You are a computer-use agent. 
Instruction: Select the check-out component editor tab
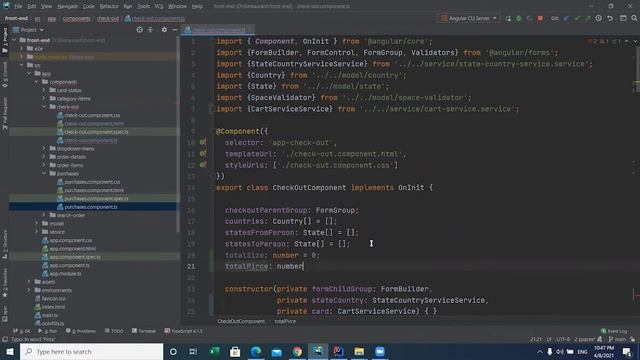(x=219, y=30)
